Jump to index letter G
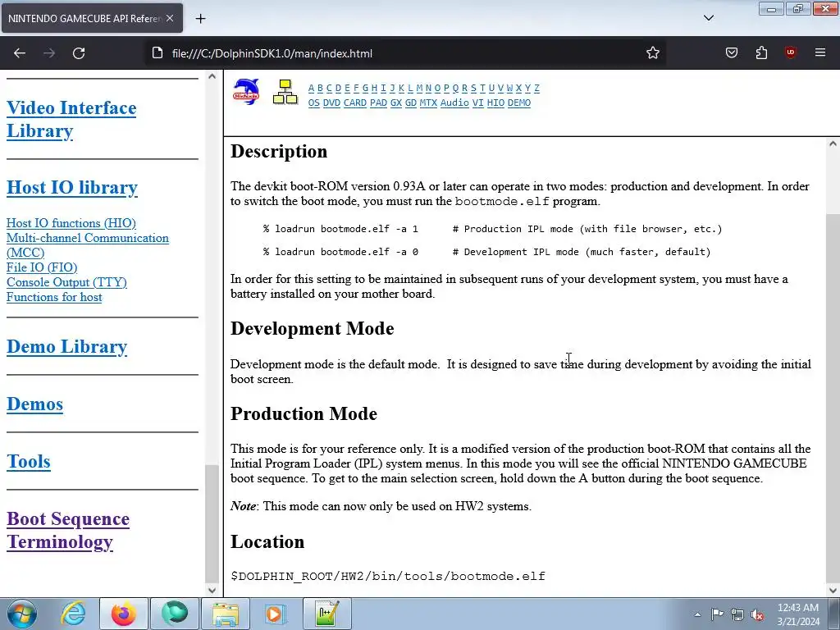Viewport: 840px width, 630px height. [365, 88]
